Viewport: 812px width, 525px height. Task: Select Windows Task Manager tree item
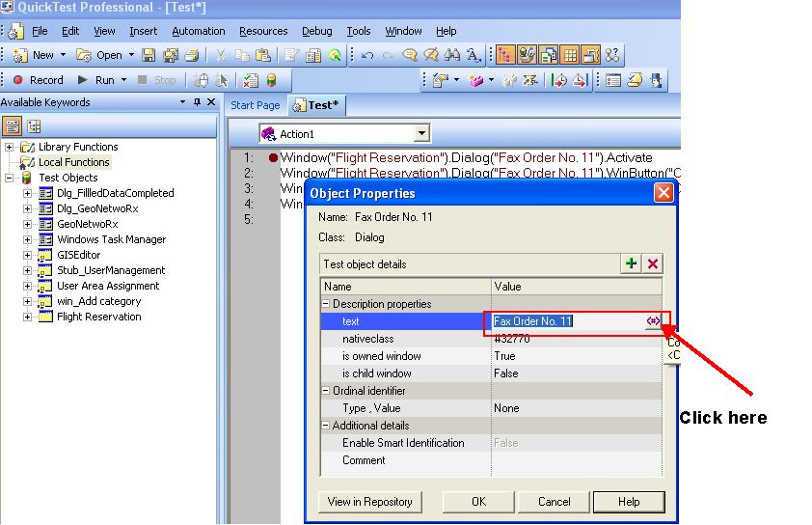(111, 239)
